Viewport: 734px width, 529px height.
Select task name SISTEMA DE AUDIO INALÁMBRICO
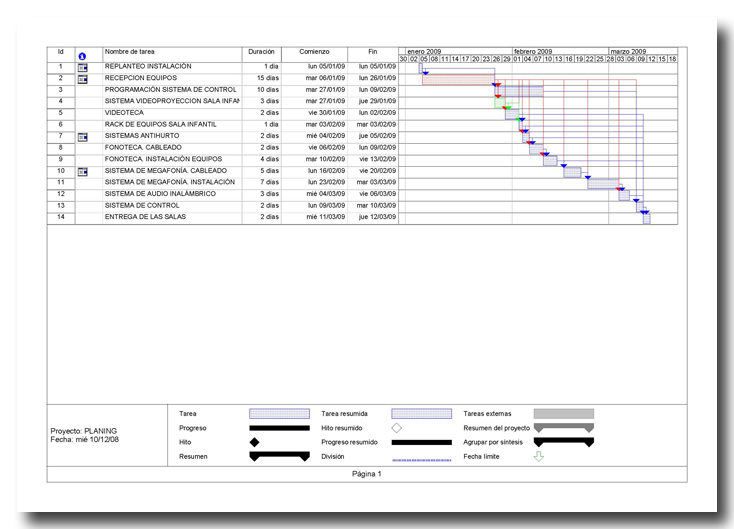pos(160,194)
